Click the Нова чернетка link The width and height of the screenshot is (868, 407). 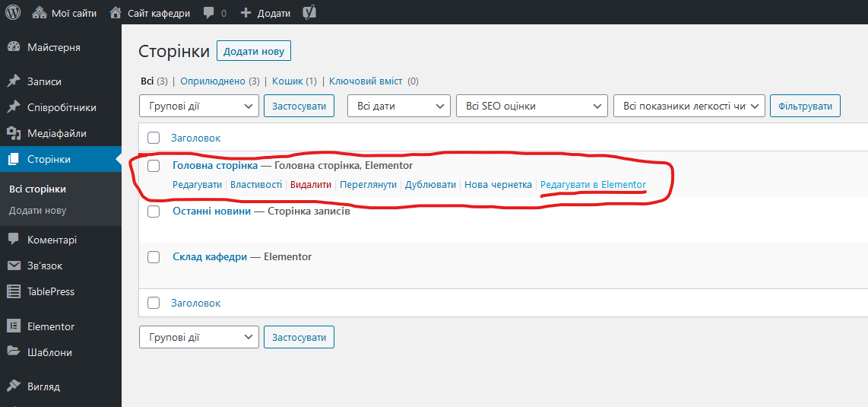point(498,184)
